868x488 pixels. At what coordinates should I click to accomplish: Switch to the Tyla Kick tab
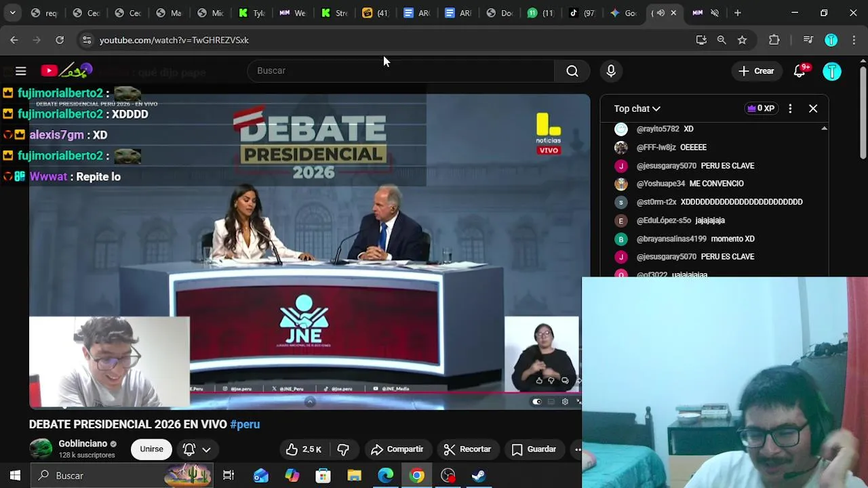(x=252, y=13)
